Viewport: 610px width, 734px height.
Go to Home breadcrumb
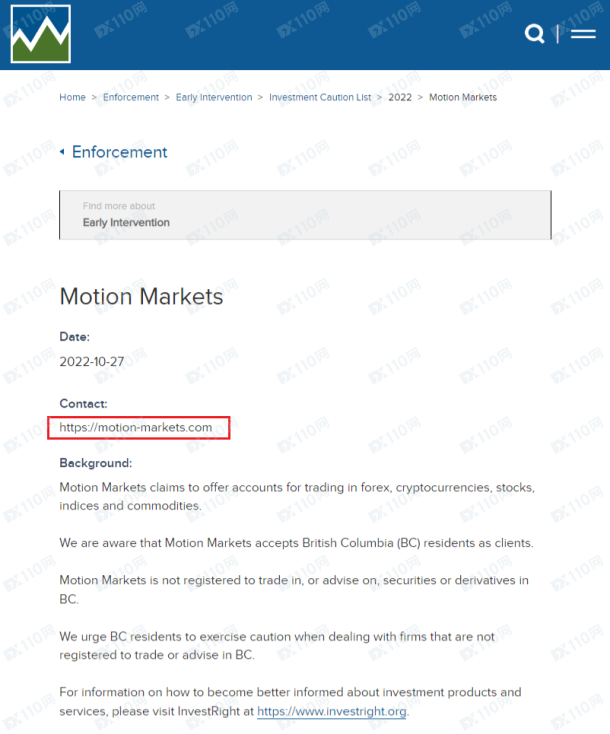[x=73, y=97]
